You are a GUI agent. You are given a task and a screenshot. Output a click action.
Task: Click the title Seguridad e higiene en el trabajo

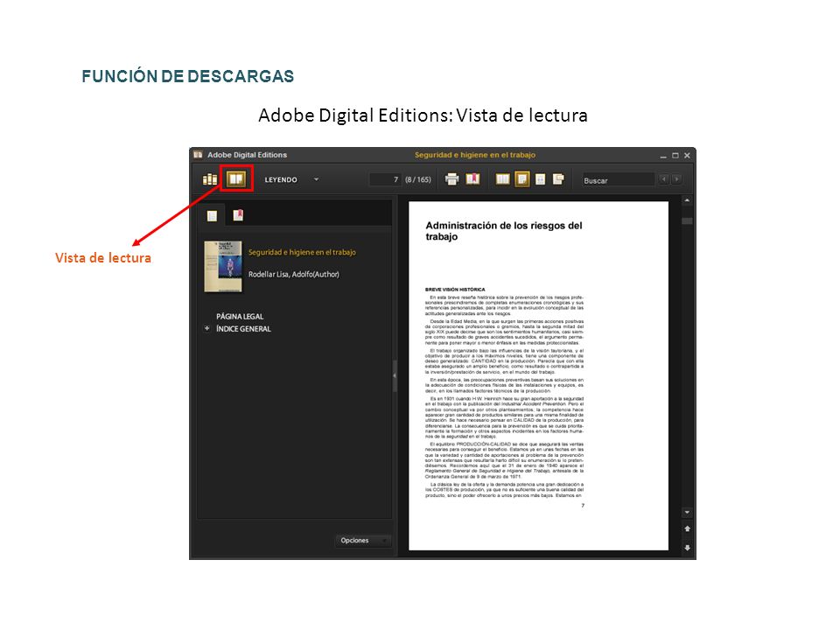302,252
